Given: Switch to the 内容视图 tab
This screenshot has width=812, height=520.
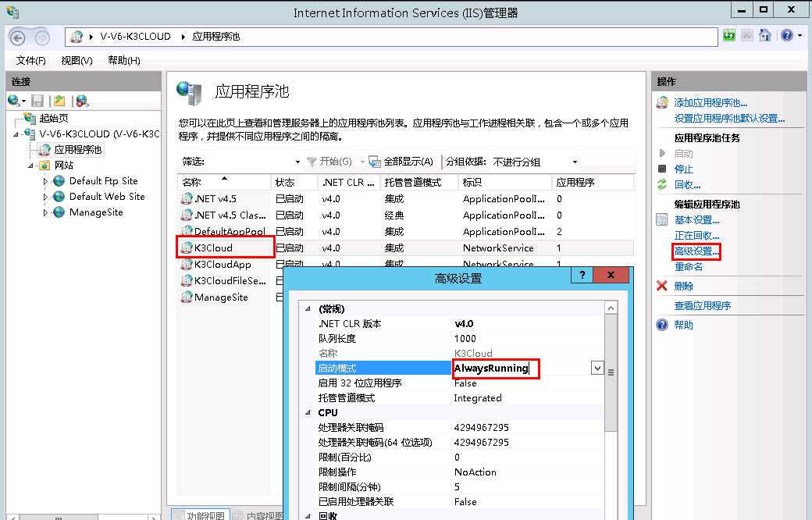Looking at the screenshot, I should pos(258,515).
